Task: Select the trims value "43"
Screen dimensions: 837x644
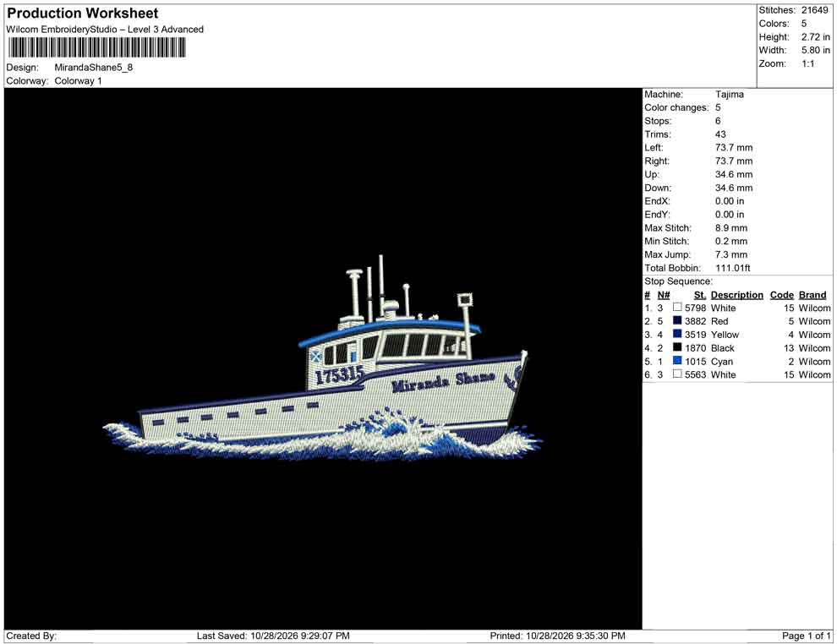Action: pyautogui.click(x=720, y=134)
